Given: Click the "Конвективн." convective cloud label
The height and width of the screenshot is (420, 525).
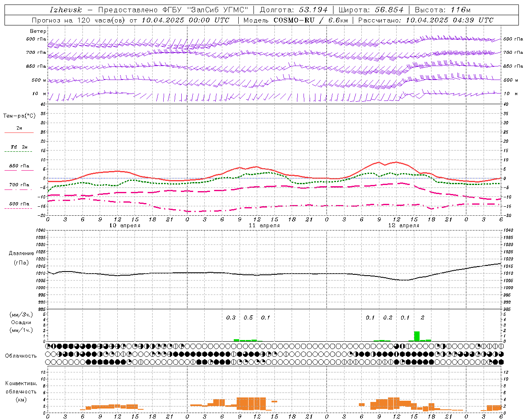Looking at the screenshot, I should [21, 383].
